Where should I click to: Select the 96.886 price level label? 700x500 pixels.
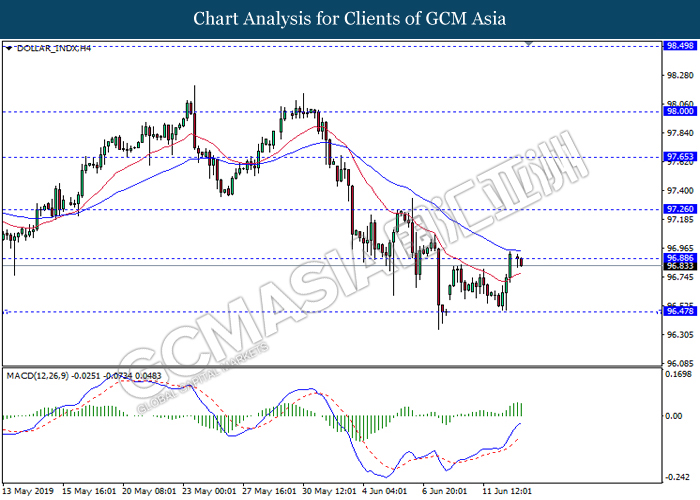tap(679, 258)
